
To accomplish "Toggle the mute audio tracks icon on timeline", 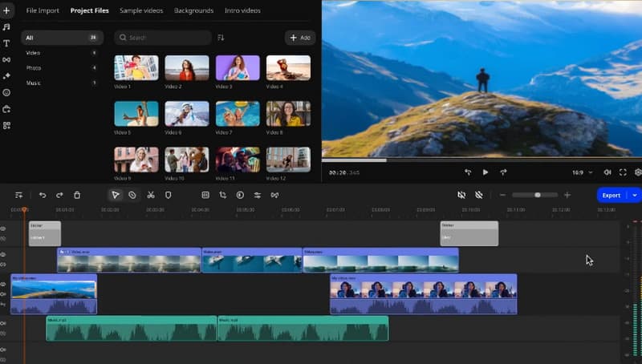I will 461,195.
